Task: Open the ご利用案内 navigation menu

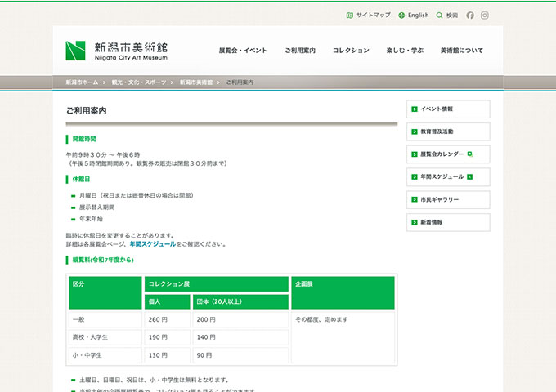Action: tap(300, 51)
